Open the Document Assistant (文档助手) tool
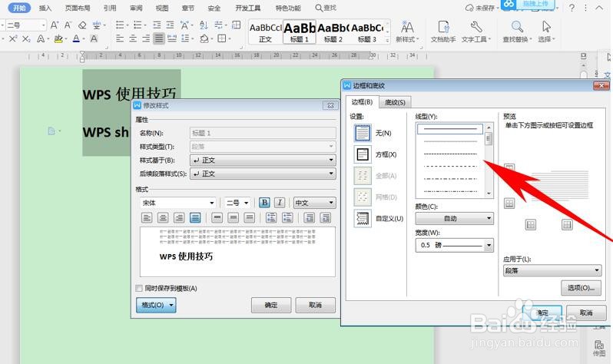 [443, 31]
